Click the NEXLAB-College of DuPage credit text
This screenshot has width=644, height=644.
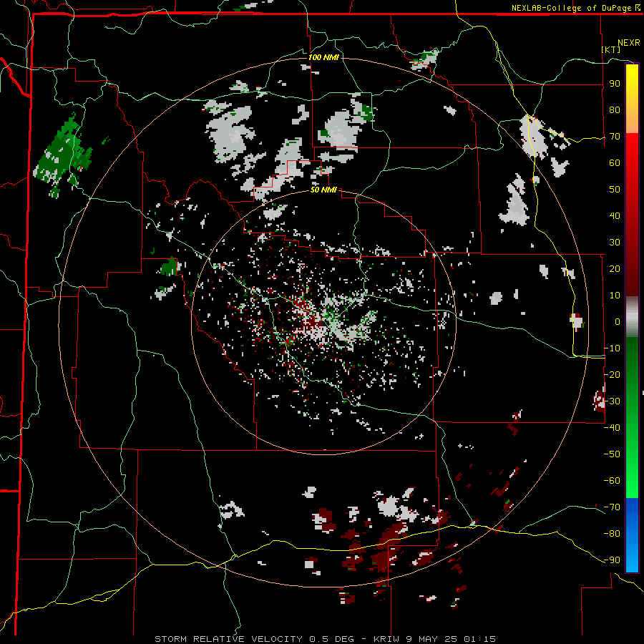(x=571, y=8)
